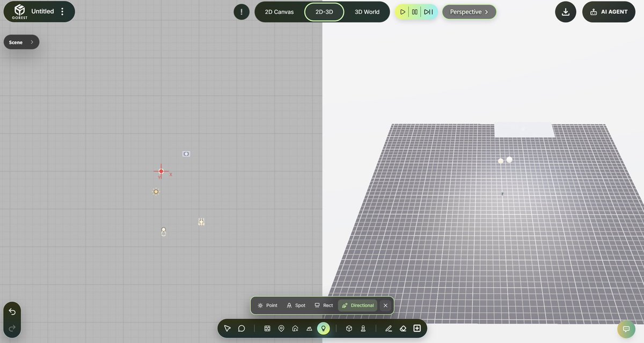
Task: Select the add house tool
Action: click(x=295, y=329)
